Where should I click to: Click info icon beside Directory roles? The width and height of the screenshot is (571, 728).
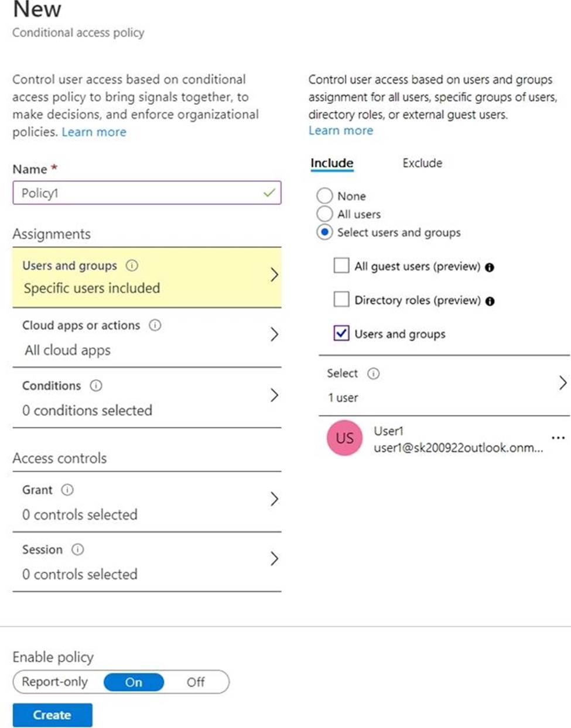[490, 301]
